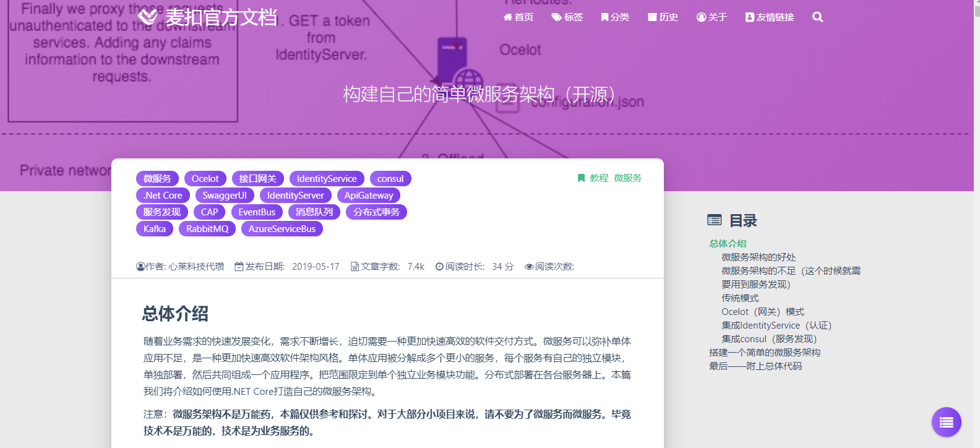Jump to 集成IdentityService（认证） section
The width and height of the screenshot is (980, 448).
[776, 325]
